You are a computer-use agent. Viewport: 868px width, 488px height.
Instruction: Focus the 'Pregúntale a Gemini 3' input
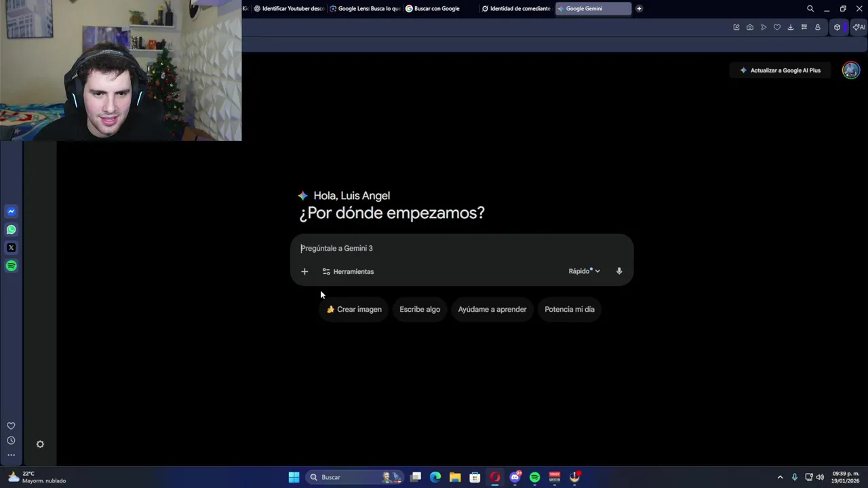(x=461, y=248)
